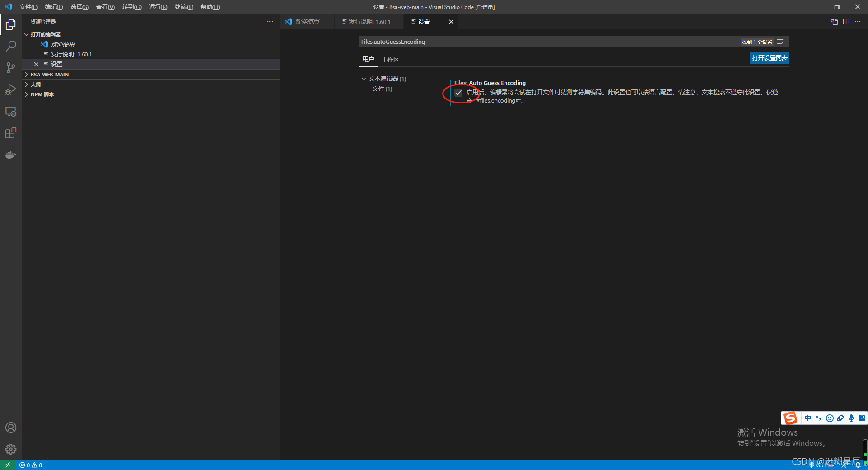
Task: Toggle Sogou punctuation mode
Action: coord(819,418)
